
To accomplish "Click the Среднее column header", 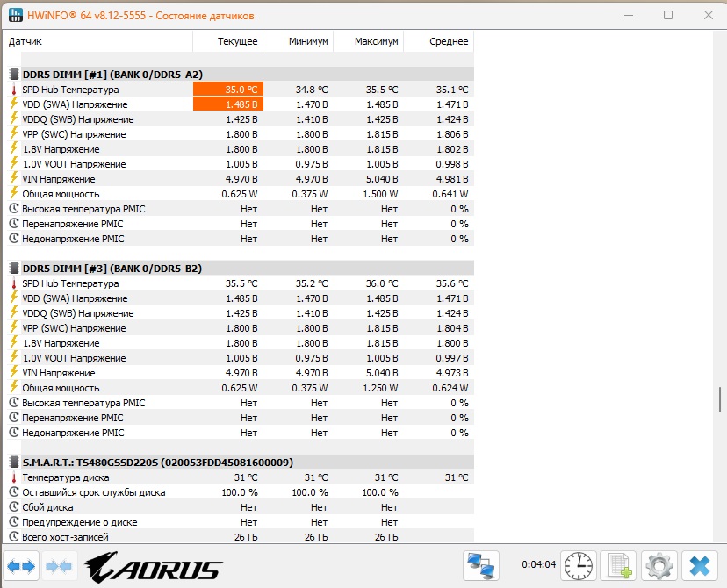I will click(439, 41).
